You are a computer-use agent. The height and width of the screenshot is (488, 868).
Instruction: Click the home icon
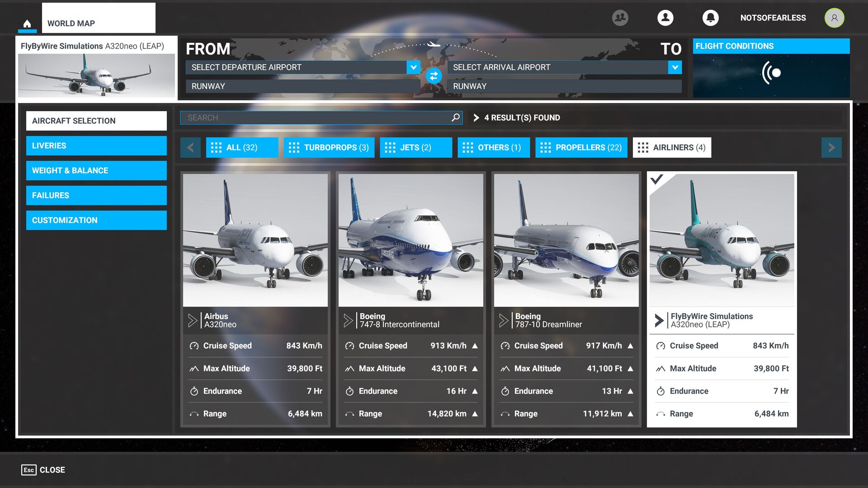pyautogui.click(x=27, y=23)
